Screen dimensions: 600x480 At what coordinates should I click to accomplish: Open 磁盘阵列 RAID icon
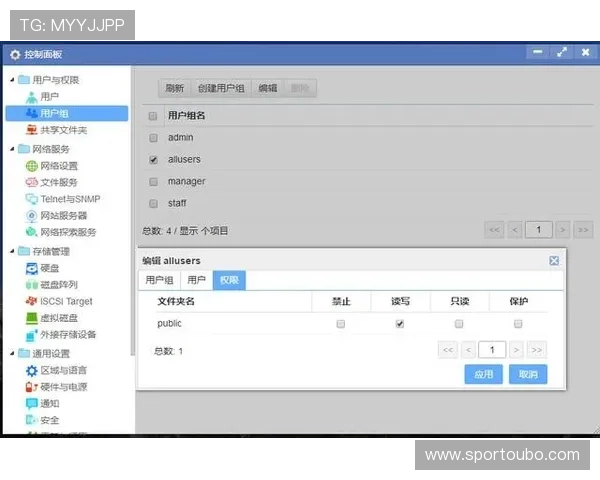(x=31, y=285)
